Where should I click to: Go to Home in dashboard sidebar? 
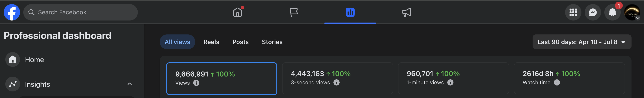tap(72, 60)
